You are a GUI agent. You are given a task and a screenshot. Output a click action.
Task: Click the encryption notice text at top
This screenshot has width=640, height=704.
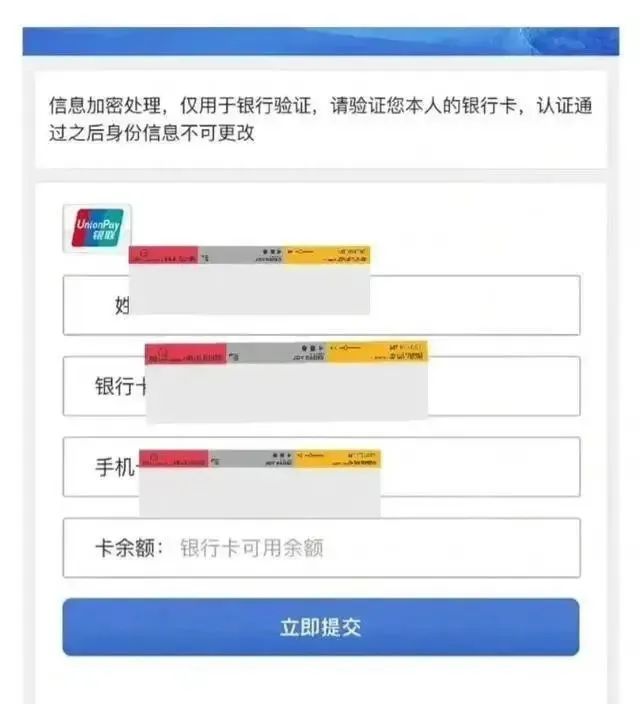pos(320,119)
